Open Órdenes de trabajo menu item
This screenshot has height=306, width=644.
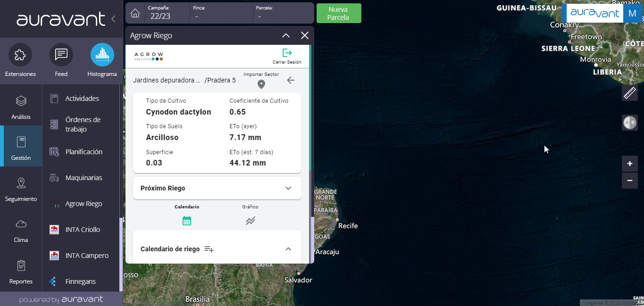coord(81,124)
